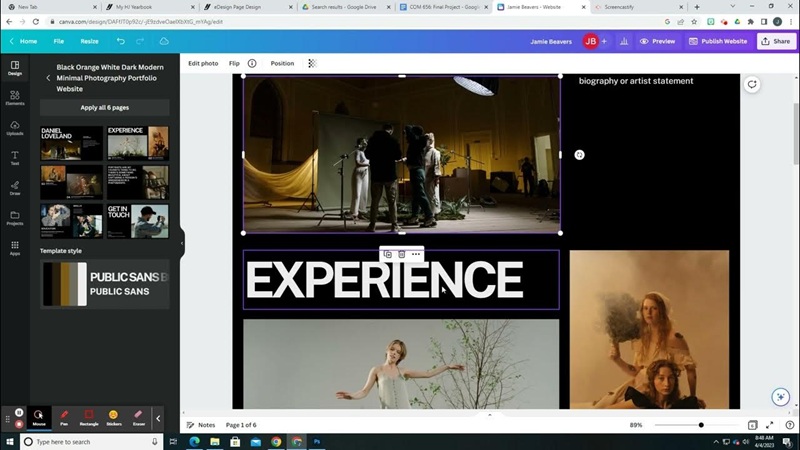Click Flip in the toolbar

tap(234, 63)
